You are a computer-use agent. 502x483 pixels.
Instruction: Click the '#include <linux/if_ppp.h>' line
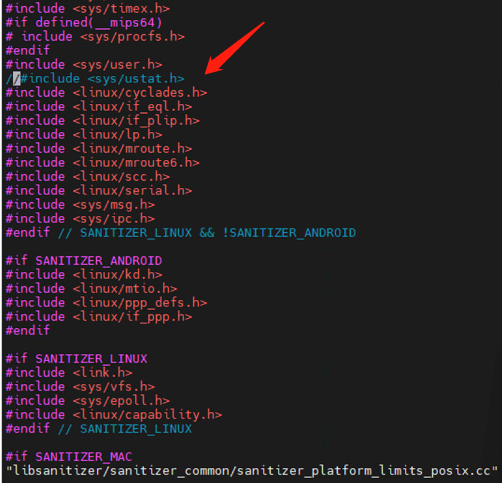tap(99, 317)
